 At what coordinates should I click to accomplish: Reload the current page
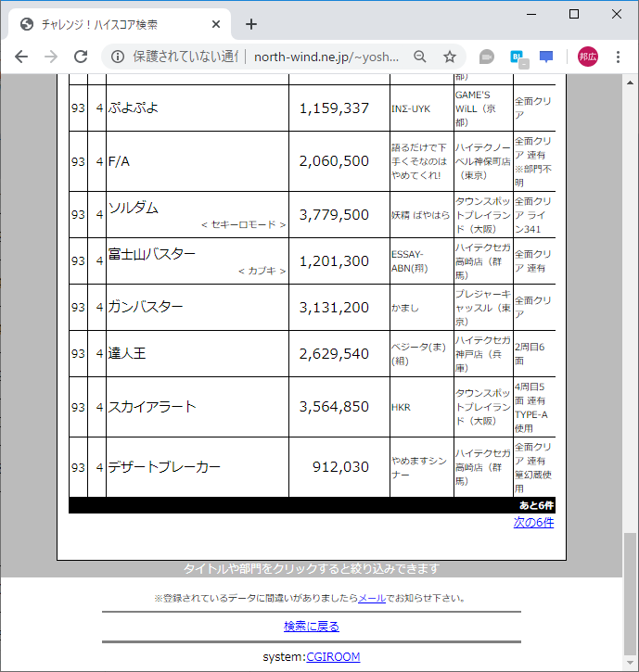(x=81, y=57)
